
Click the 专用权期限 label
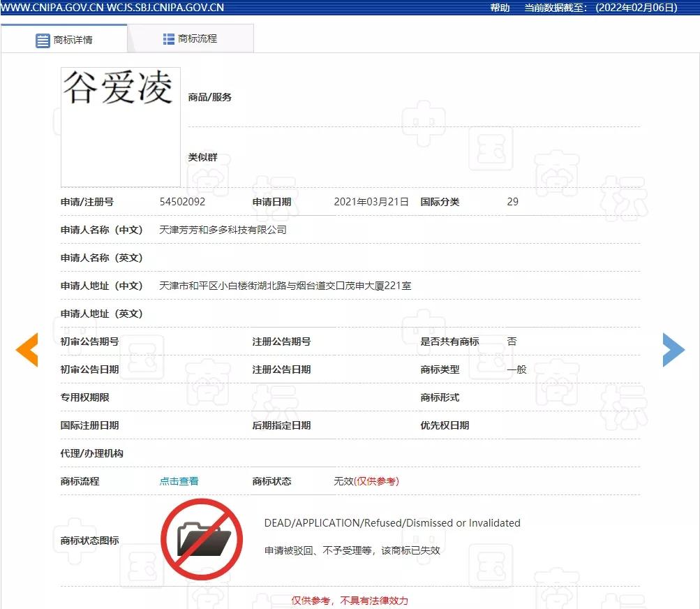click(x=85, y=397)
